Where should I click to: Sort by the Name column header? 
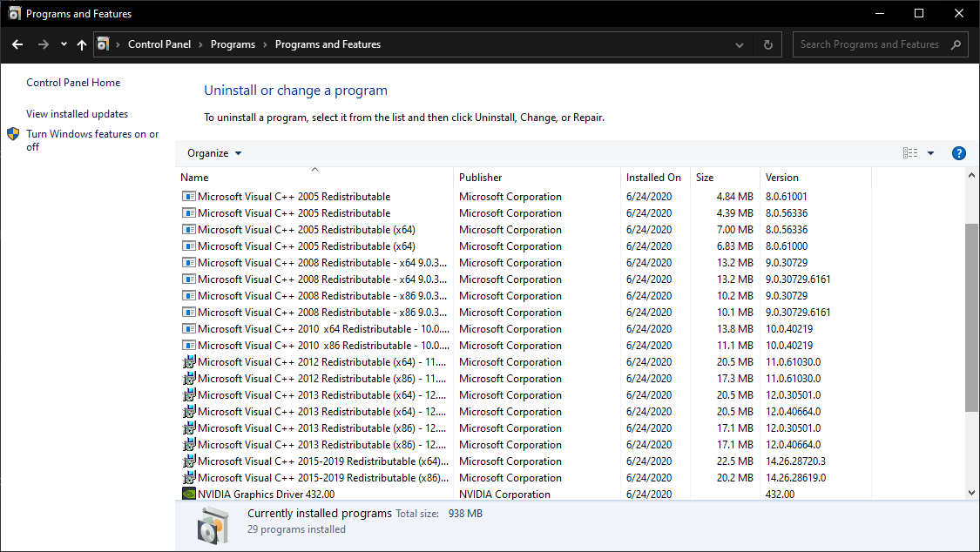pos(314,178)
